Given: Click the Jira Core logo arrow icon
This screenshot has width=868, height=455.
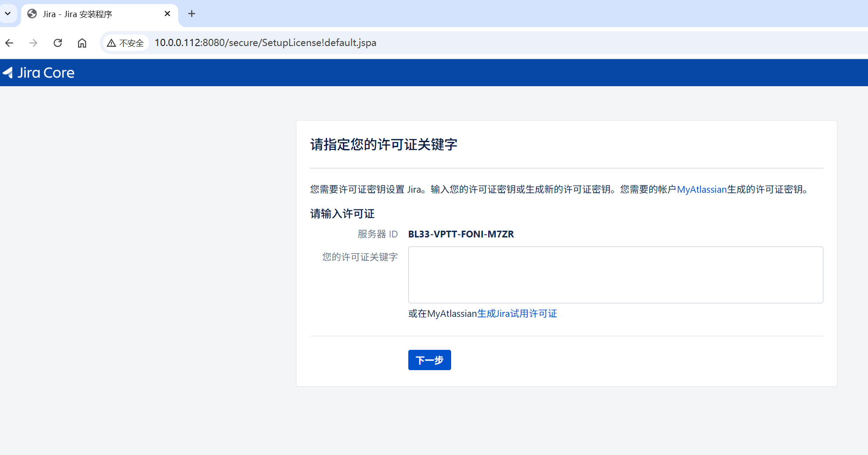Looking at the screenshot, I should point(8,73).
